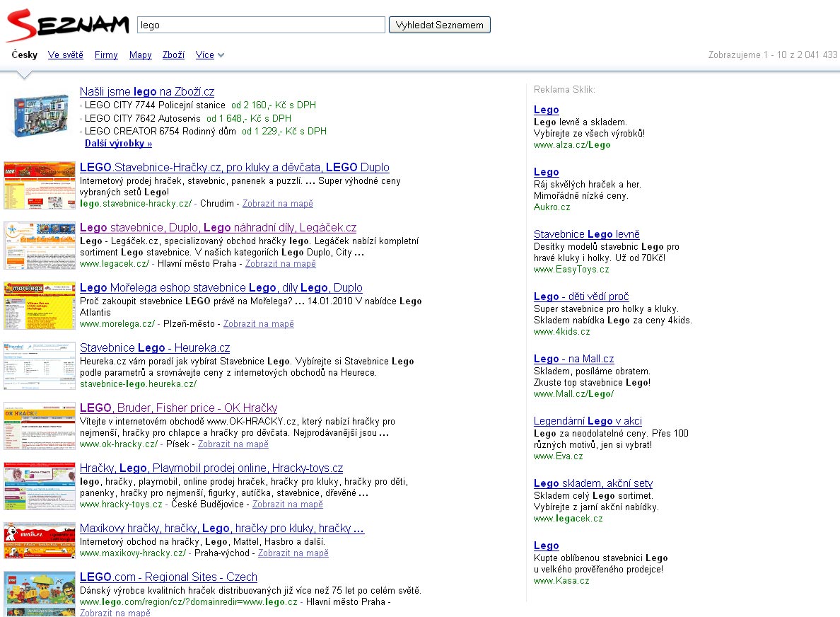Open the 'Firmy' tab

click(x=106, y=54)
